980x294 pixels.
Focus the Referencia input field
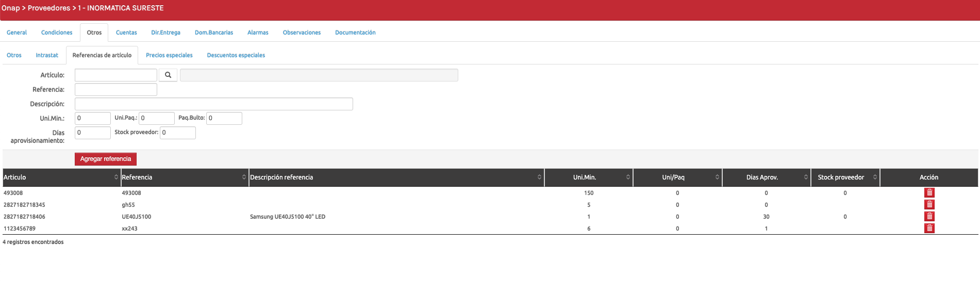click(116, 90)
